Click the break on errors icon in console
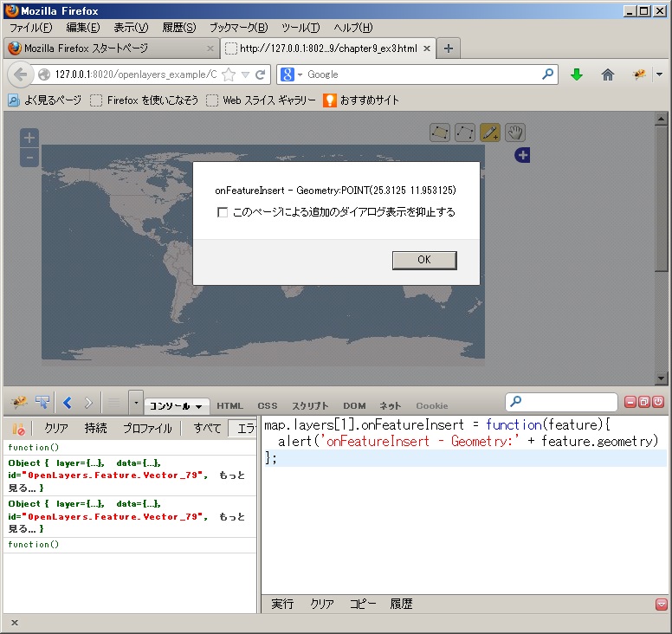 pyautogui.click(x=18, y=429)
